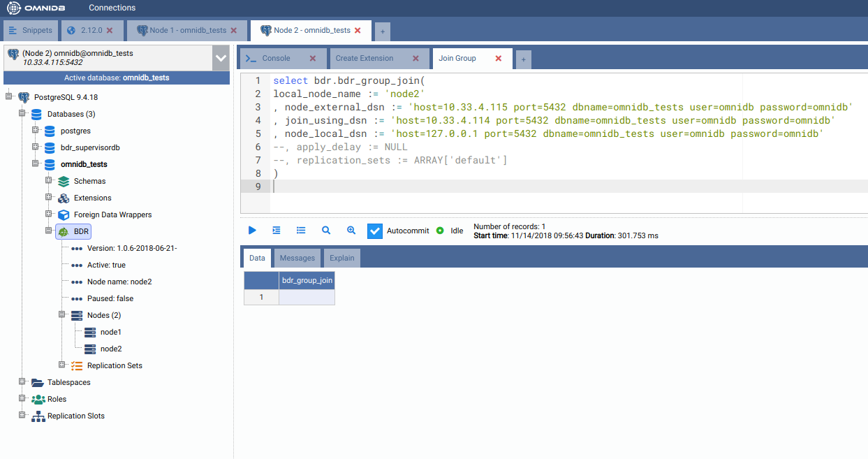Add a new inner query tab
The height and width of the screenshot is (459, 868).
coord(523,60)
